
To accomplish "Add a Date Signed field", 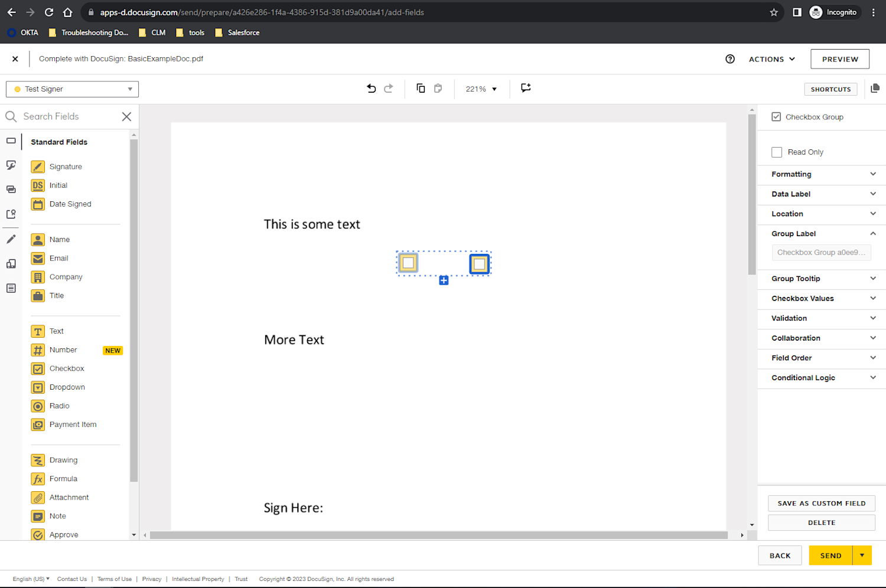I will pyautogui.click(x=70, y=204).
